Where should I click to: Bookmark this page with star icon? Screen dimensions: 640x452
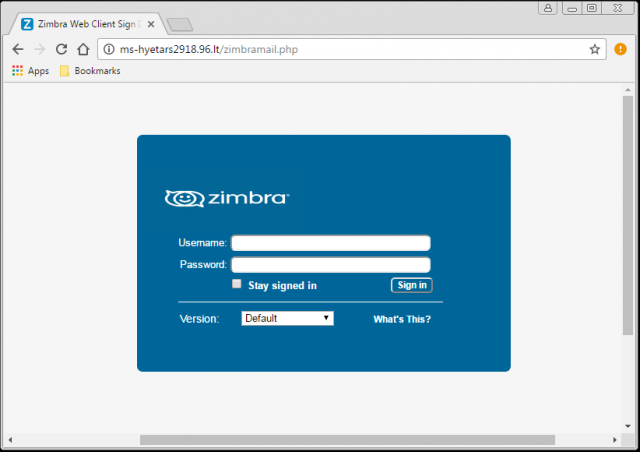(x=594, y=49)
